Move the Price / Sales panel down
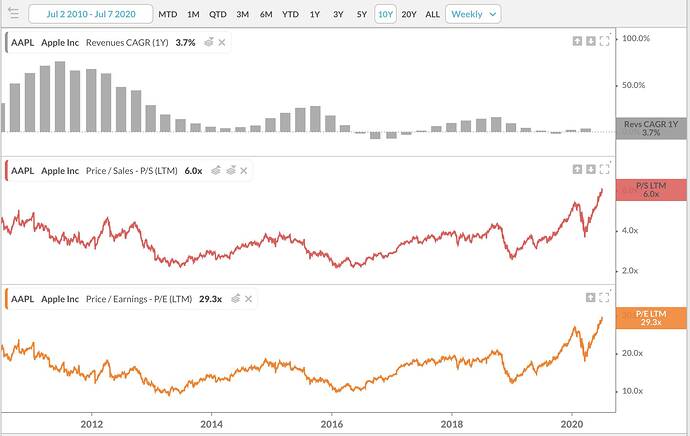This screenshot has height=436, width=690. tap(591, 169)
